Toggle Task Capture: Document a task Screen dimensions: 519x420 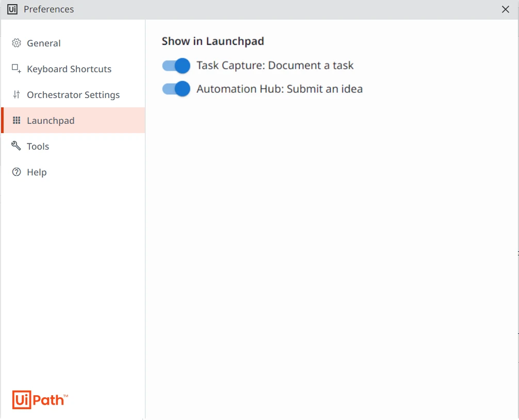(176, 66)
